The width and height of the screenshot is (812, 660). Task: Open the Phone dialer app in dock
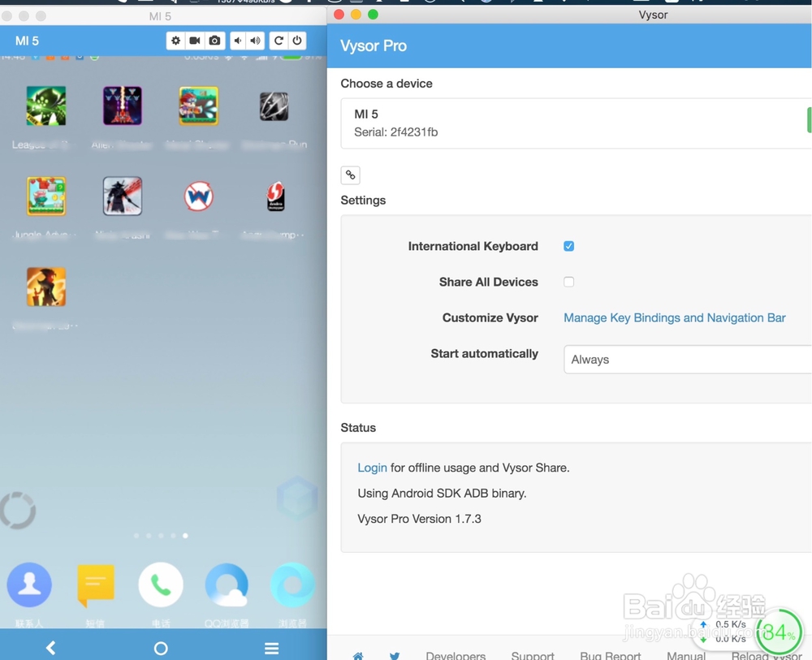pos(161,585)
